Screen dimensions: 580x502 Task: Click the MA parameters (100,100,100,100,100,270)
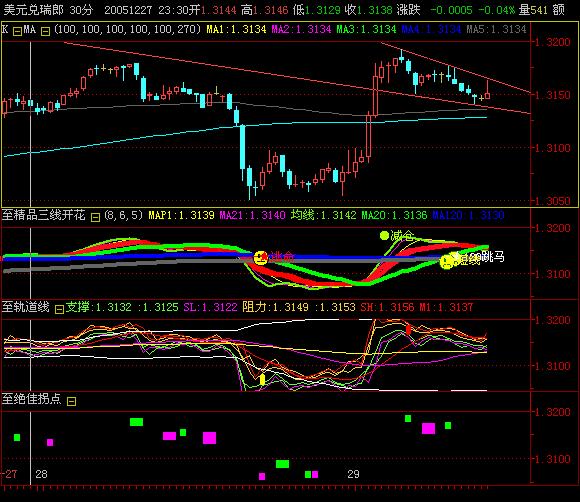click(x=128, y=29)
